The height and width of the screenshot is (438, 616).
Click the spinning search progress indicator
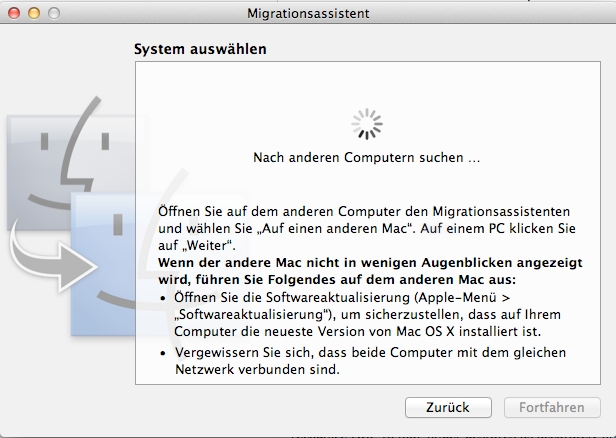click(367, 124)
